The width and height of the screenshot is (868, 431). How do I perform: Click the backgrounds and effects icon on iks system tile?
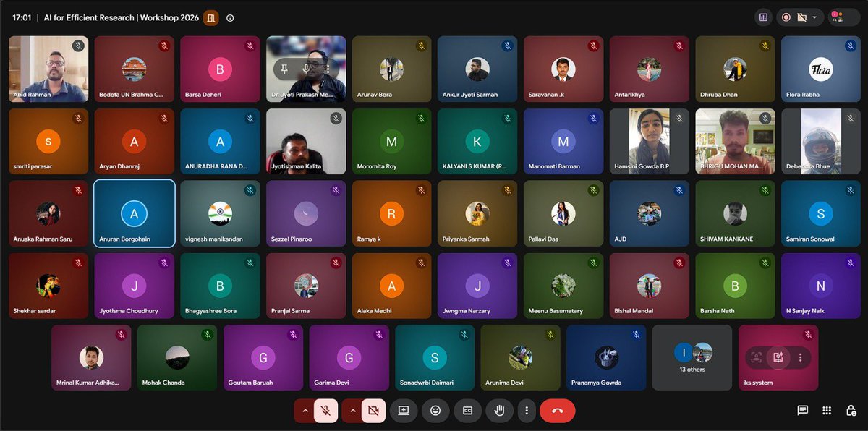point(778,357)
